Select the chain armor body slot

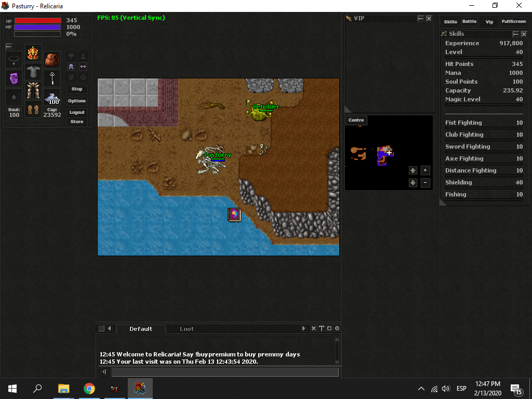(33, 72)
